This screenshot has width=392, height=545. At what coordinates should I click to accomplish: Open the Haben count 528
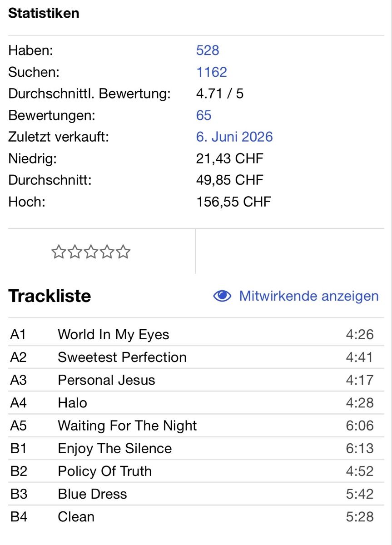[x=208, y=50]
